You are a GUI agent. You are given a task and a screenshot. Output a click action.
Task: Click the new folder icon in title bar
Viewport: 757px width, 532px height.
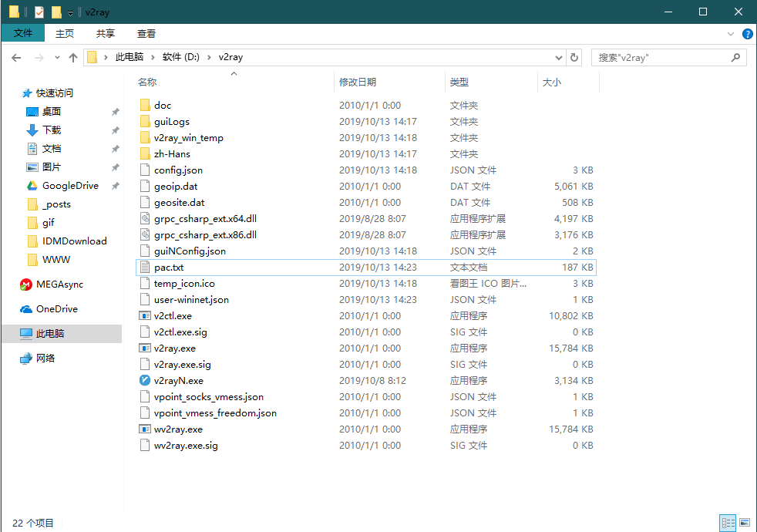tap(56, 12)
